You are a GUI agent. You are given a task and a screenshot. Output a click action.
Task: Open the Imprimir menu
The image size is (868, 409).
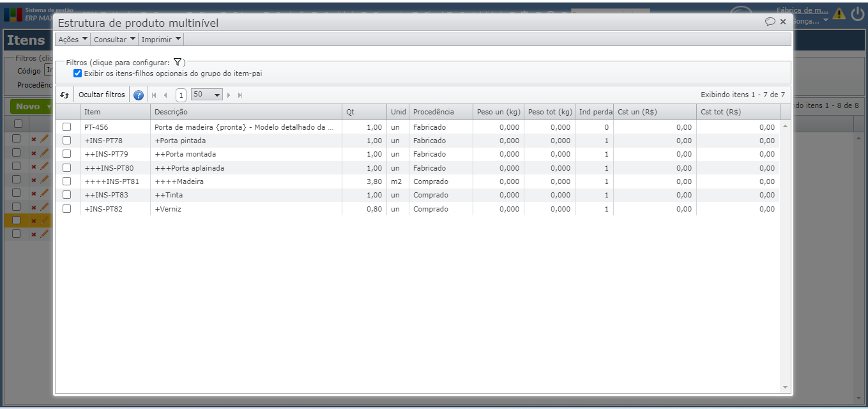[161, 40]
